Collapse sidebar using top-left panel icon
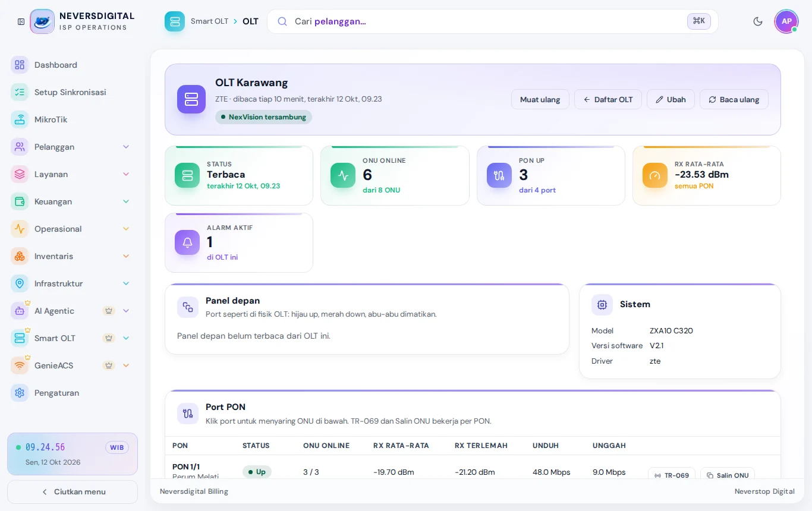Viewport: 812px width, 511px height. [x=21, y=21]
